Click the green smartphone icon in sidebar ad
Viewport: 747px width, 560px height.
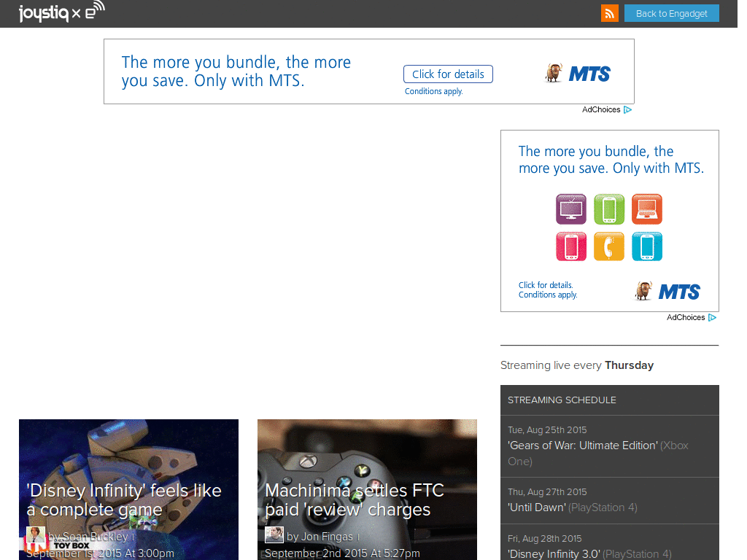(x=609, y=209)
